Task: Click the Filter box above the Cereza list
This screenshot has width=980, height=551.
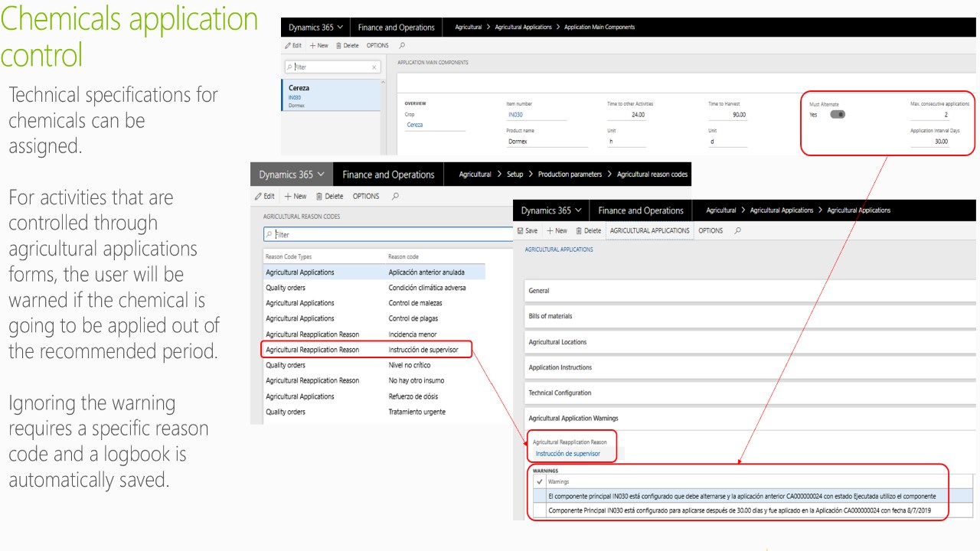Action: [332, 67]
